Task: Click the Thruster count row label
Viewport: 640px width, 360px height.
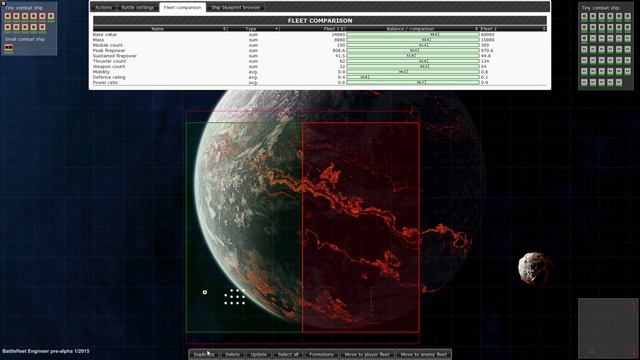Action: pyautogui.click(x=109, y=61)
